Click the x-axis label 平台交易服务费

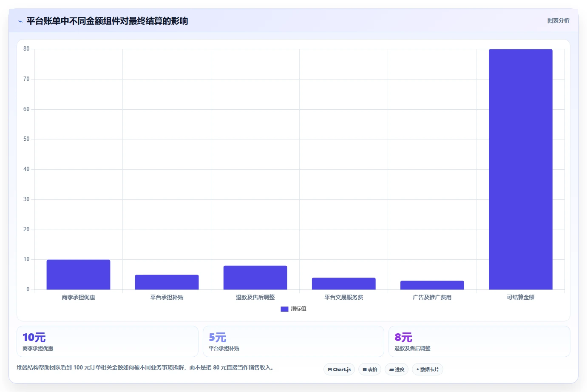[x=343, y=297]
